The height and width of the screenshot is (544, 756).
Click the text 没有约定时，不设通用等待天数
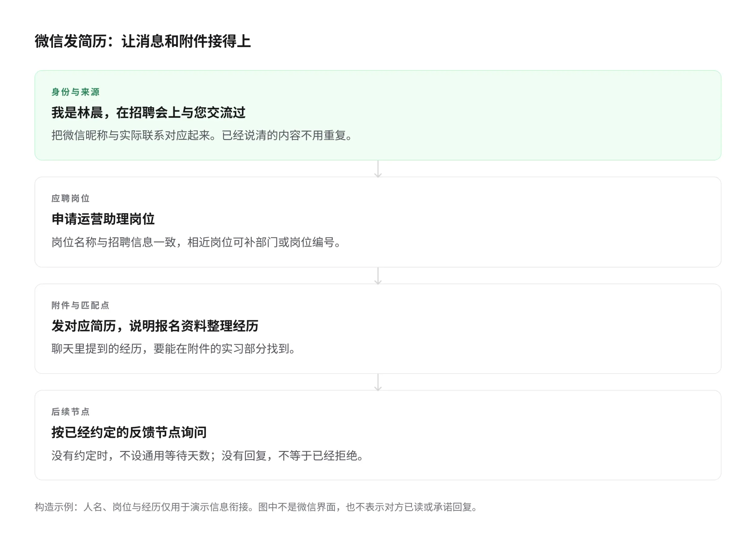pyautogui.click(x=131, y=456)
